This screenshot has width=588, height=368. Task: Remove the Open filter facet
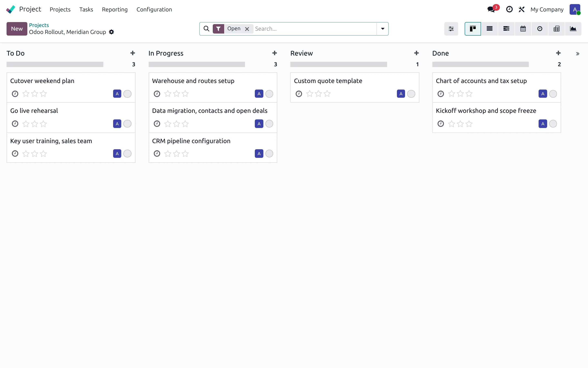pyautogui.click(x=247, y=29)
